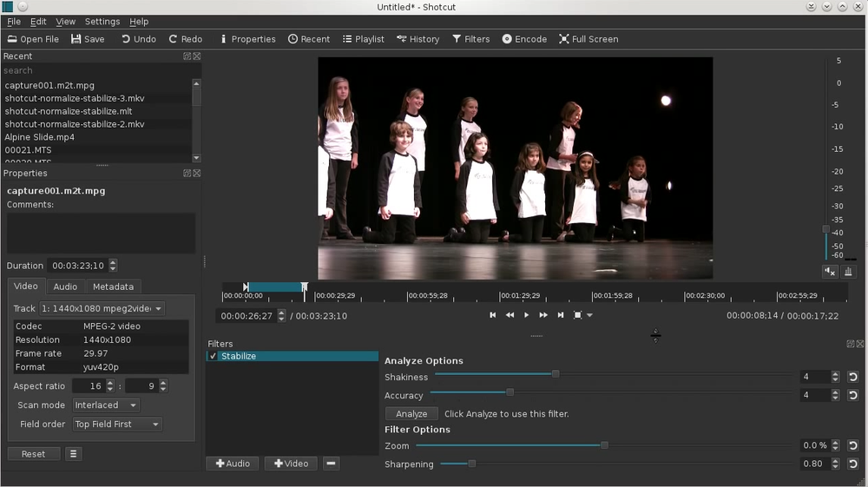Remove the selected filter with minus button

pos(331,464)
